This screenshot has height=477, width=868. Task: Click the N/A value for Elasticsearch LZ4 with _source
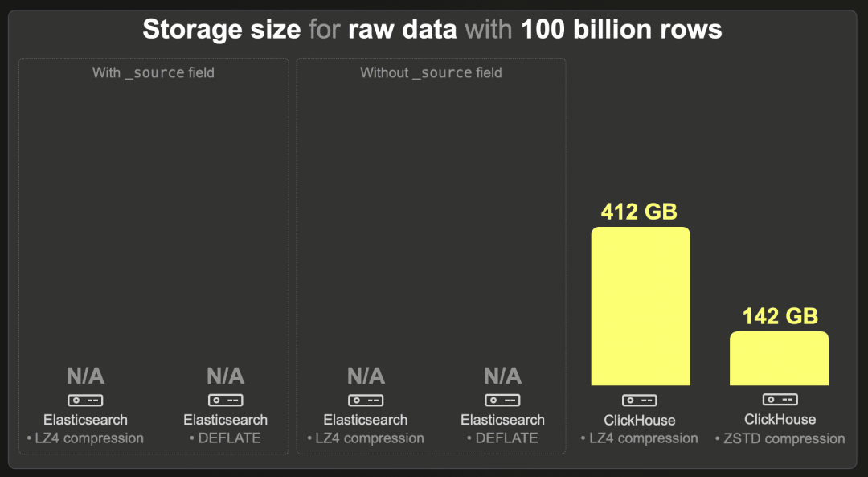(x=85, y=376)
